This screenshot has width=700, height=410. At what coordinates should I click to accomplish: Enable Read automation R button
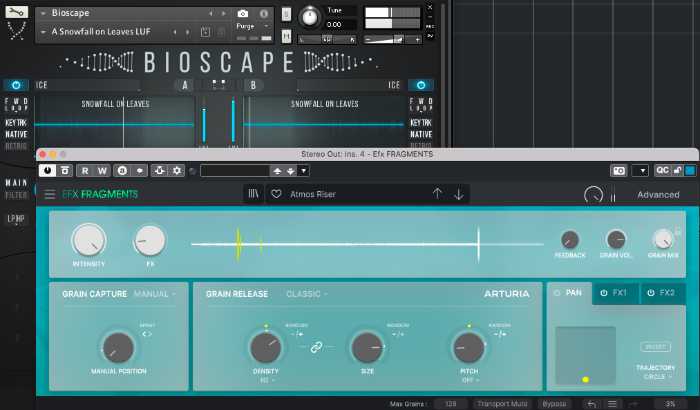coord(85,171)
